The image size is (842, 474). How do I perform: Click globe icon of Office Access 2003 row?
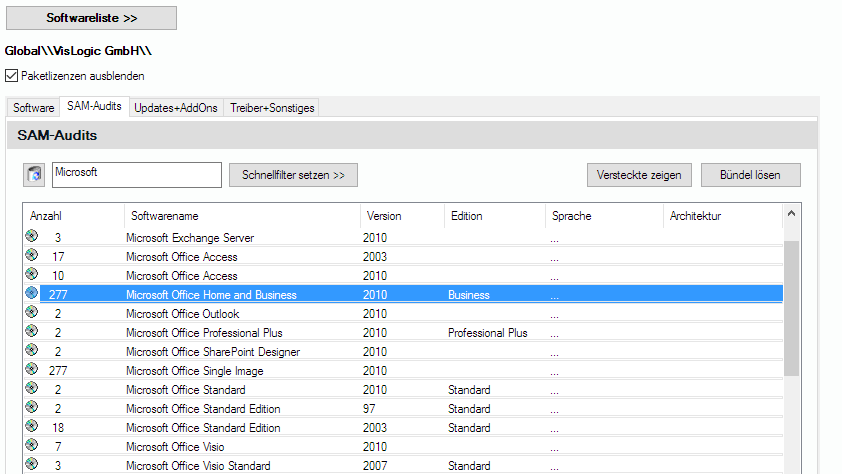32,254
